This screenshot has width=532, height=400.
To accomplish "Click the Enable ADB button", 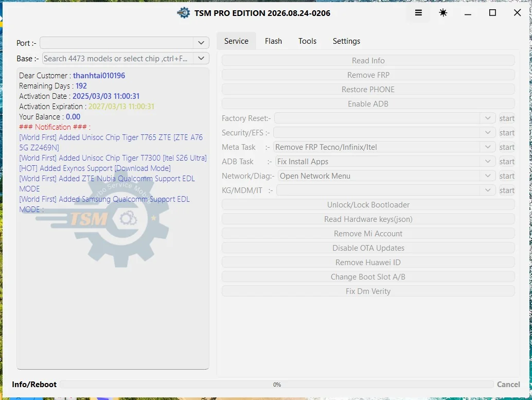I will pos(368,103).
